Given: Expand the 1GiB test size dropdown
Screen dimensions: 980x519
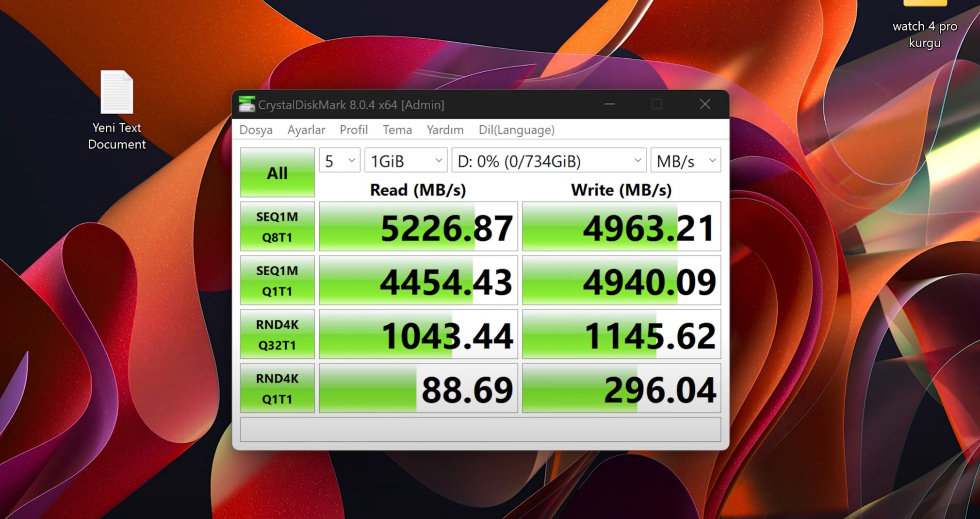Looking at the screenshot, I should 406,160.
